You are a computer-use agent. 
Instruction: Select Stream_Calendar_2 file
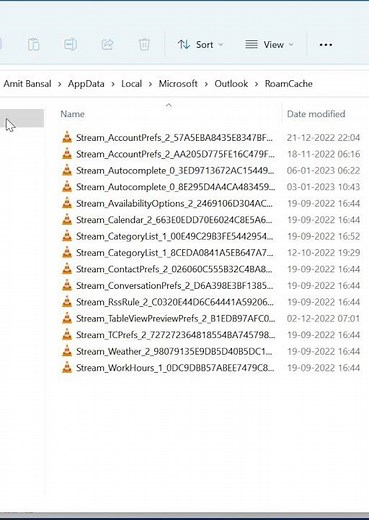click(x=168, y=220)
